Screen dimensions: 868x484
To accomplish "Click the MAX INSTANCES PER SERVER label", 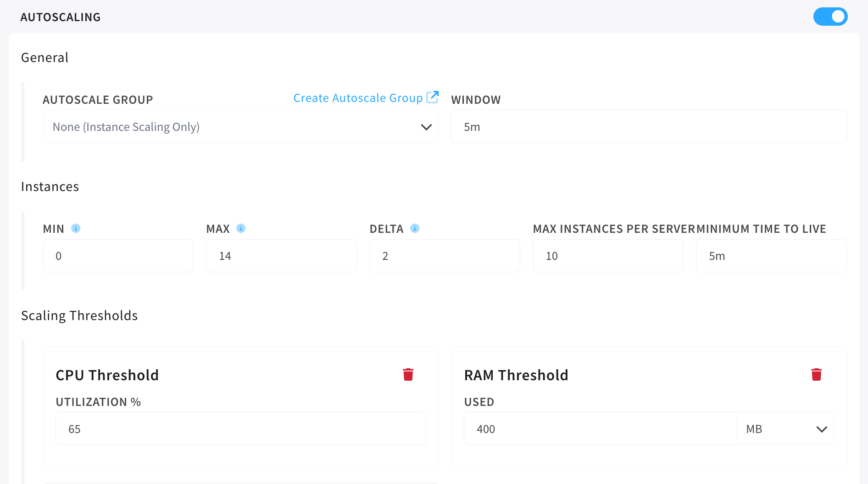I will (614, 229).
